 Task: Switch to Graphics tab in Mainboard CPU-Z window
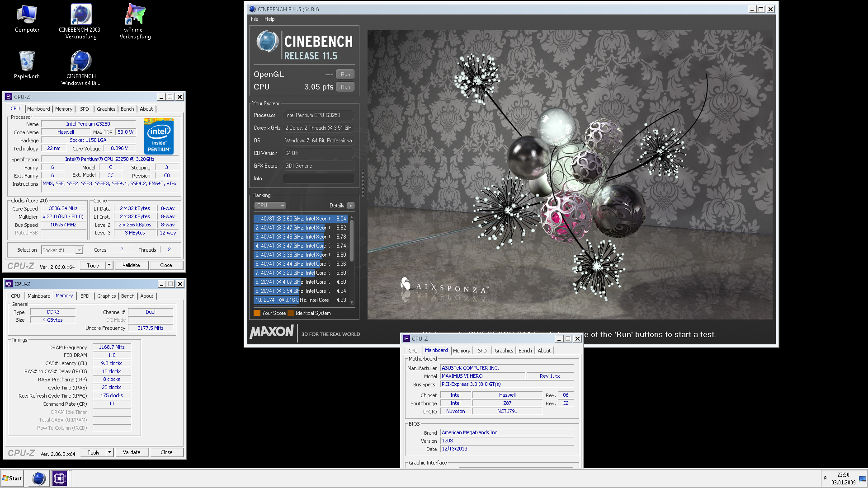tap(504, 351)
